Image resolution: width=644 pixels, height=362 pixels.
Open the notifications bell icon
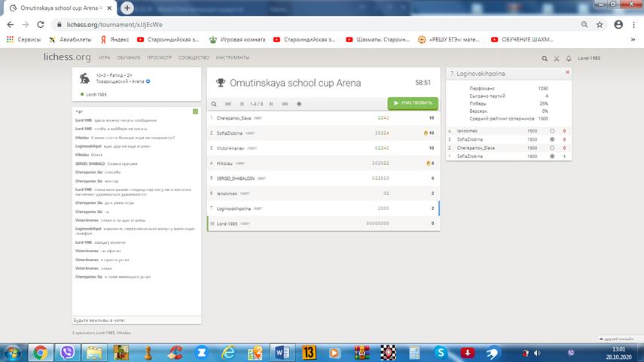[569, 58]
